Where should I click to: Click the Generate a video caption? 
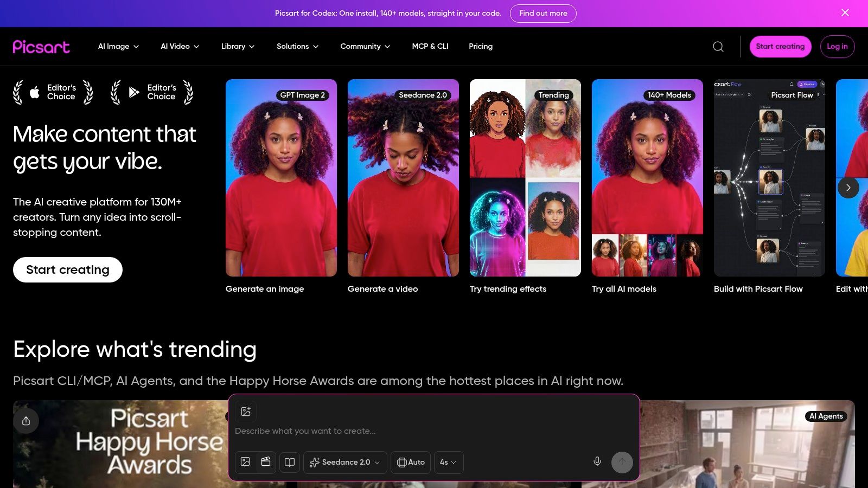[383, 289]
